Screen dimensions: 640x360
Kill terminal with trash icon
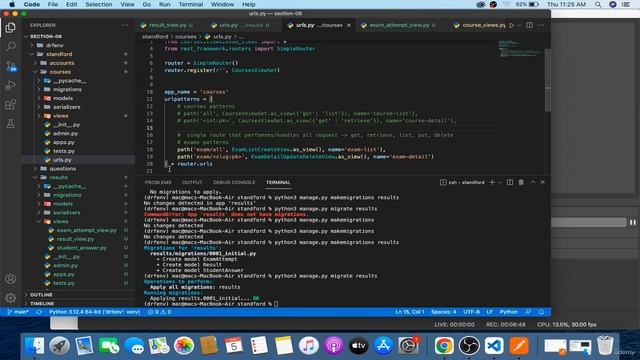[x=521, y=182]
